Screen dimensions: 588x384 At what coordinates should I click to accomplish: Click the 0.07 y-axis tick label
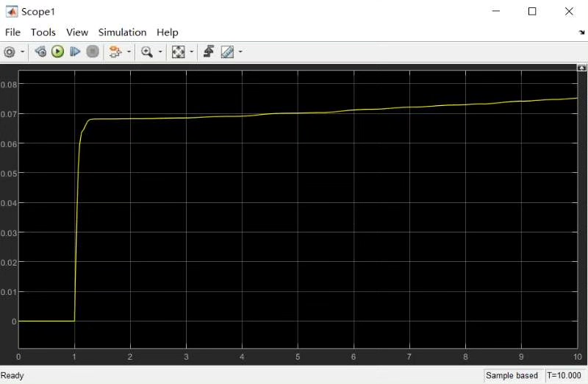(x=9, y=114)
